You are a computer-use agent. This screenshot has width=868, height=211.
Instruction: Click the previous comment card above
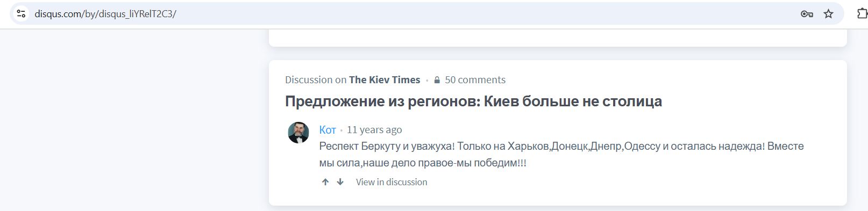[x=558, y=38]
